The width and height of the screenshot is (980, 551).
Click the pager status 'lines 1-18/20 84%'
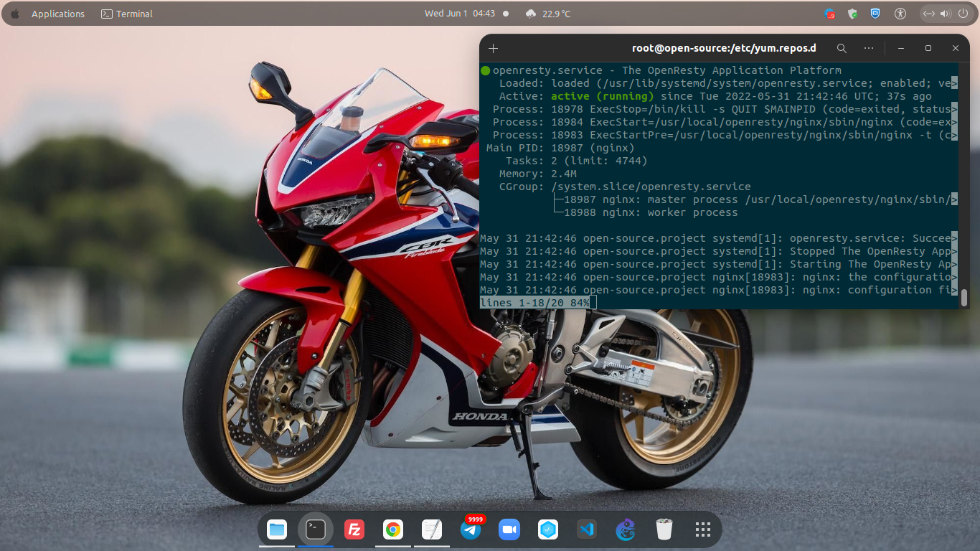(534, 303)
